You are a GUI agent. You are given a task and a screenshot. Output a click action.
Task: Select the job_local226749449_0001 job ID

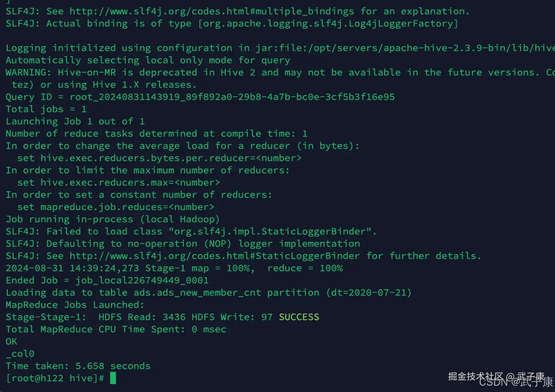pos(142,280)
